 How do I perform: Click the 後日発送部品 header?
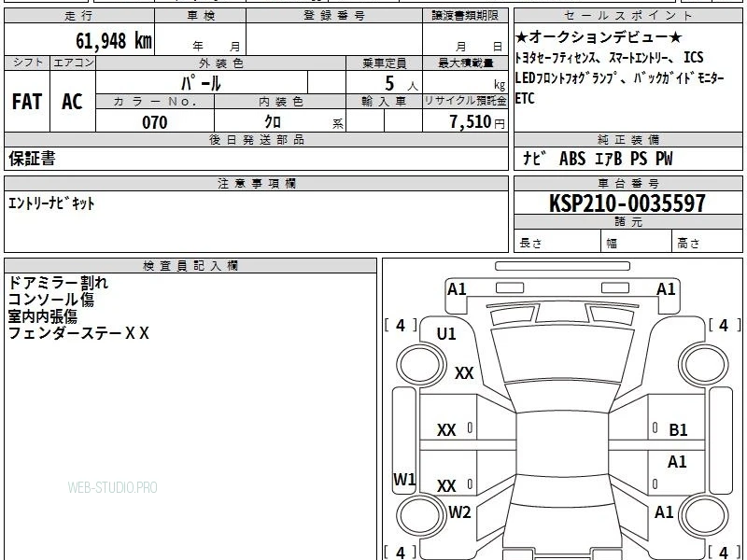pyautogui.click(x=256, y=139)
